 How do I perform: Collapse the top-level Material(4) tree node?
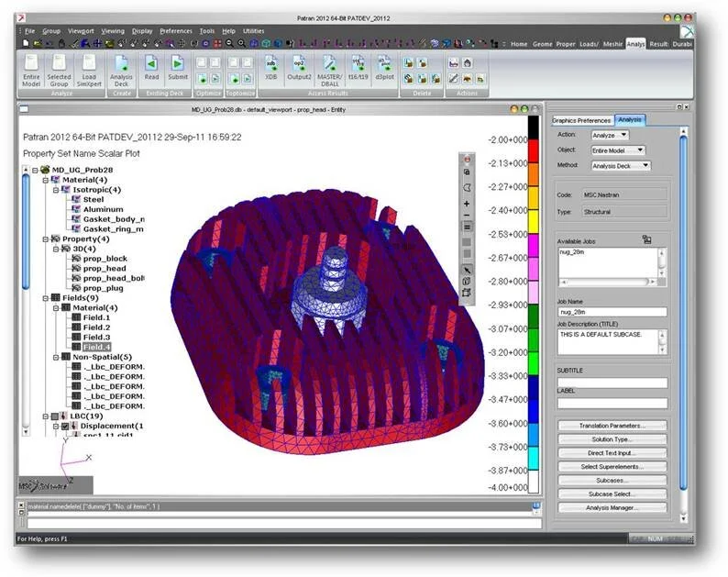coord(46,180)
